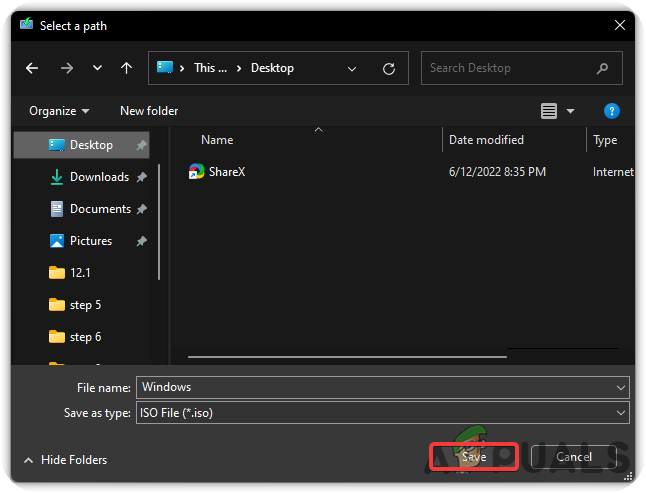Change view with the view icon
The image size is (646, 493).
(549, 111)
